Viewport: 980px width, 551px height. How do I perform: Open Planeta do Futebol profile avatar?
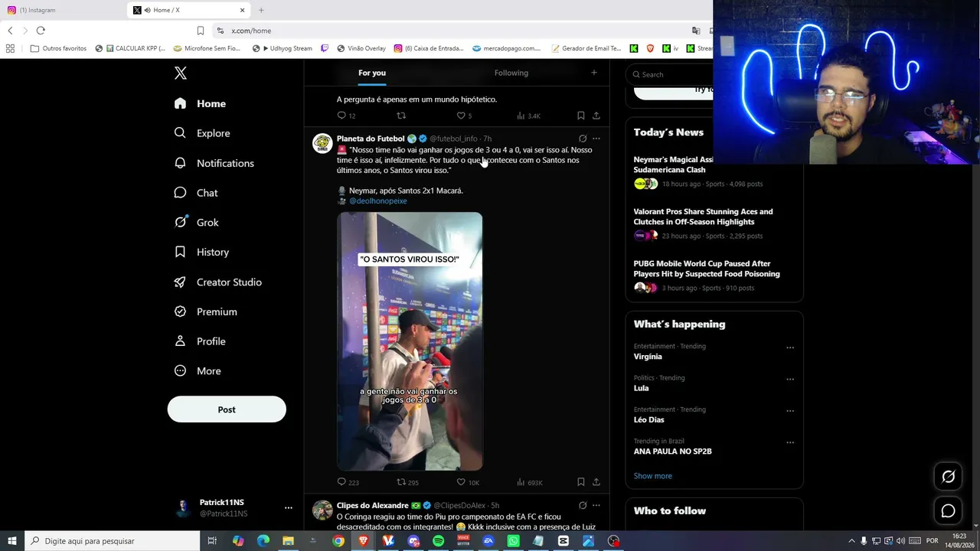point(322,143)
